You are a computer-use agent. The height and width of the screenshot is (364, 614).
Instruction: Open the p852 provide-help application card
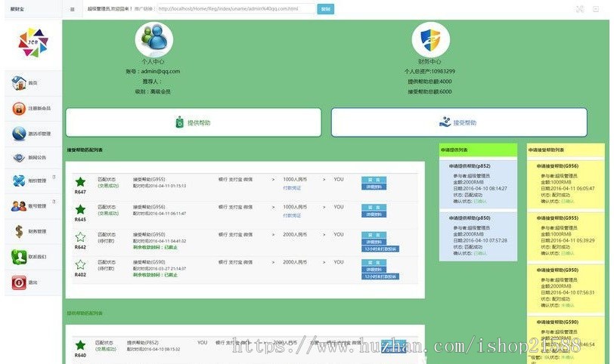tap(478, 184)
